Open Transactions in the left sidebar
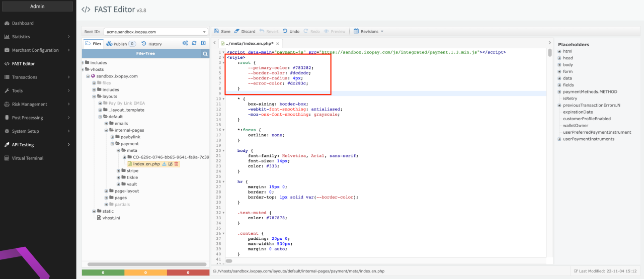 (25, 77)
